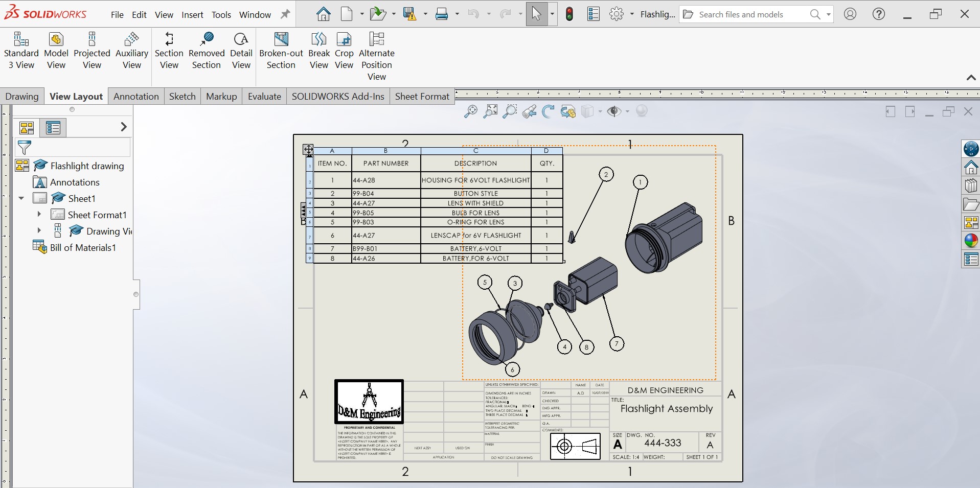Select the Detail View tool
The height and width of the screenshot is (488, 980).
point(241,51)
